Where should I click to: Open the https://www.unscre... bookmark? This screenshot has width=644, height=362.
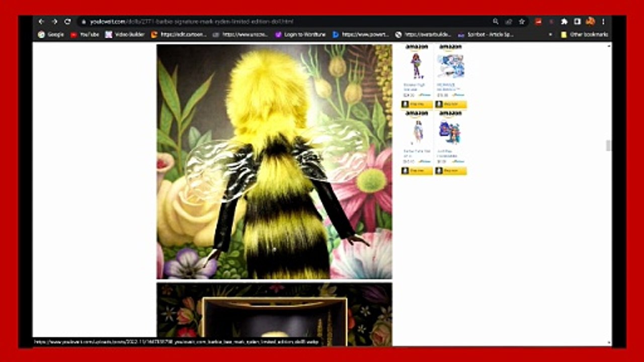[240, 35]
